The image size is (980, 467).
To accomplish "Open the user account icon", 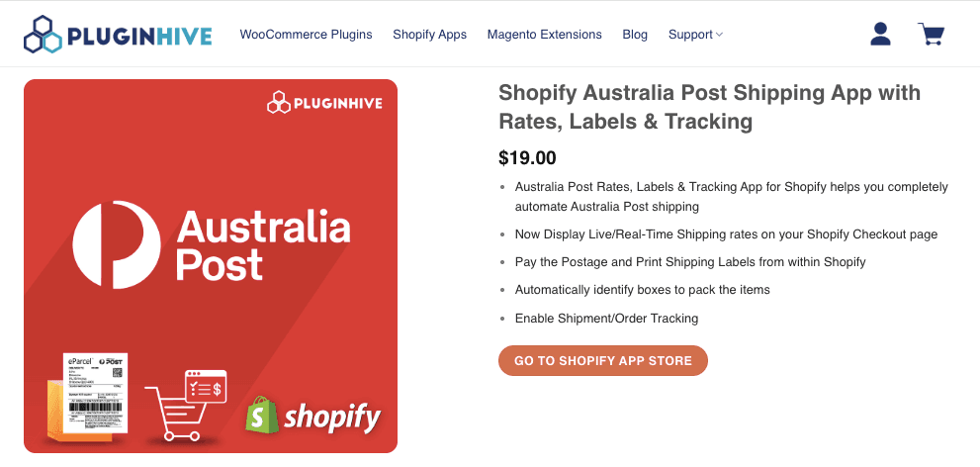I will pyautogui.click(x=880, y=35).
